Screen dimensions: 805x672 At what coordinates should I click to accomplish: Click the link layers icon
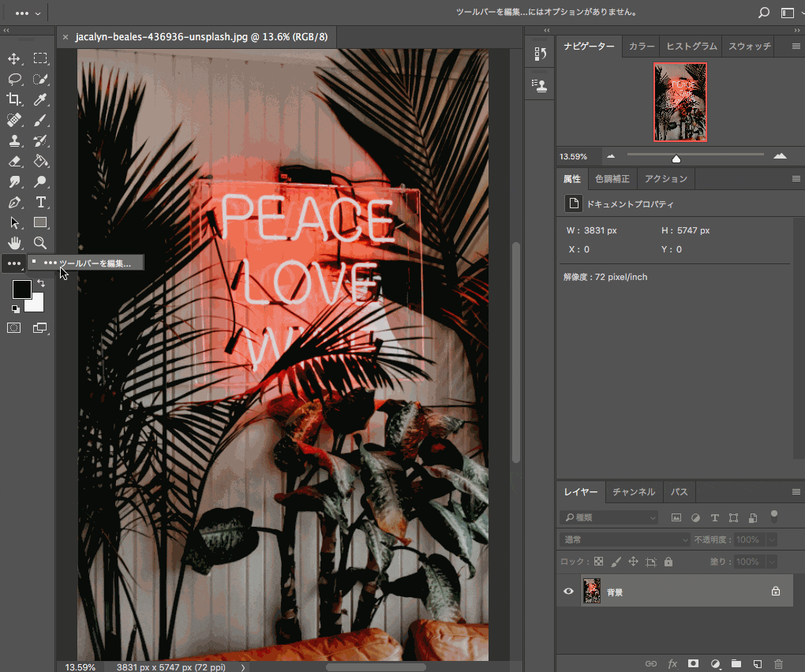(651, 664)
